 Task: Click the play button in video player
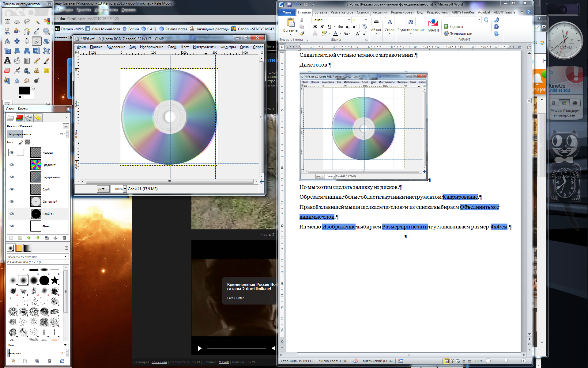pyautogui.click(x=199, y=348)
